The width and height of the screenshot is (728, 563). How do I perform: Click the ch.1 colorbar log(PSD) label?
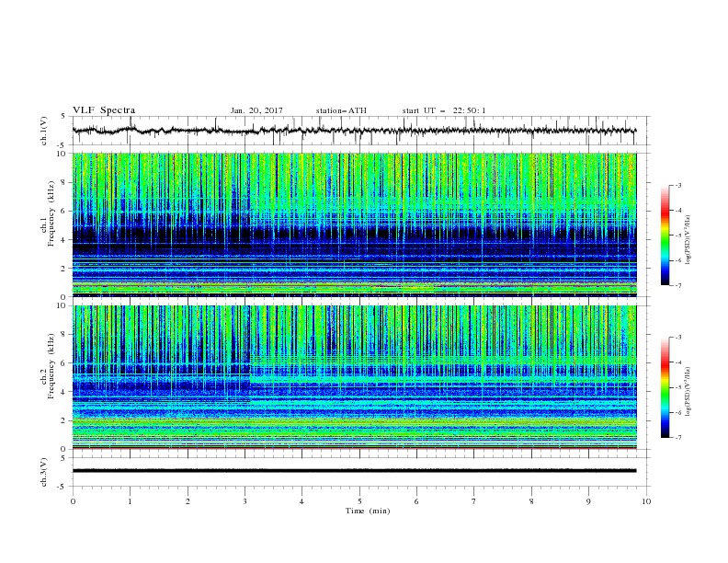pyautogui.click(x=688, y=240)
